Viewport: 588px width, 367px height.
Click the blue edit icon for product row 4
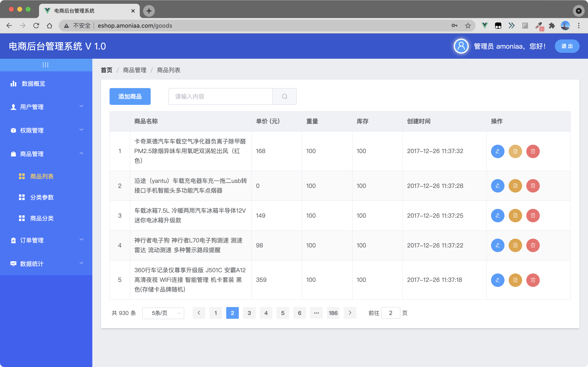[497, 245]
